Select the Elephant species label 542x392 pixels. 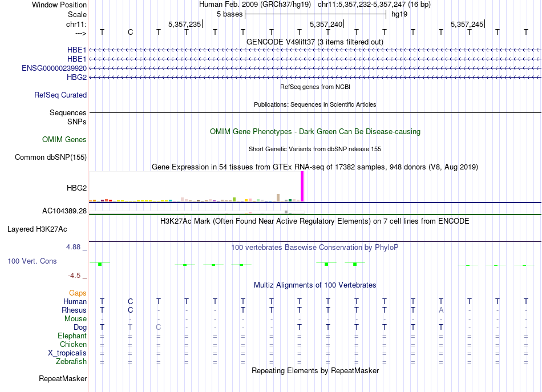click(x=72, y=336)
